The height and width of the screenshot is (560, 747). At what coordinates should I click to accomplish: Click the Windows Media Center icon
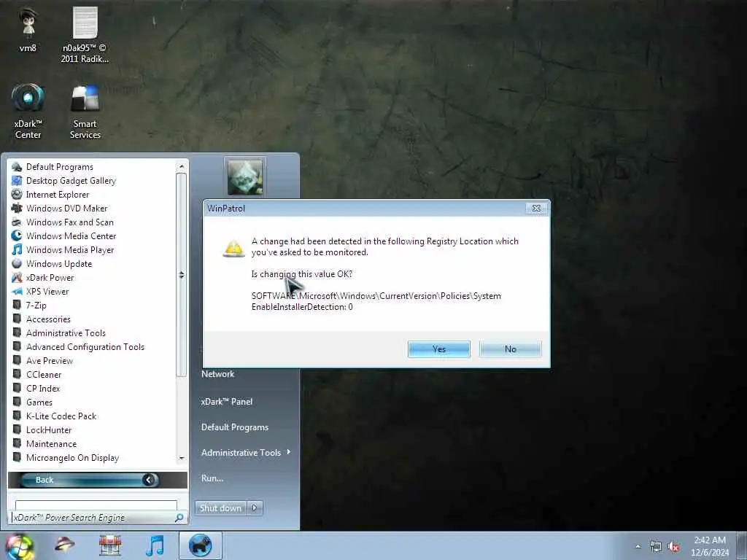click(17, 236)
